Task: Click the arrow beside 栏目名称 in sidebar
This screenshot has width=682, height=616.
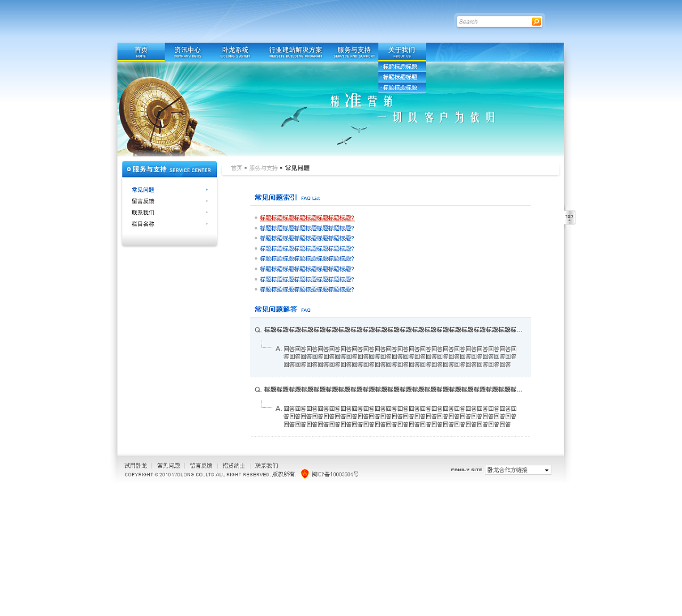Action: click(x=207, y=224)
